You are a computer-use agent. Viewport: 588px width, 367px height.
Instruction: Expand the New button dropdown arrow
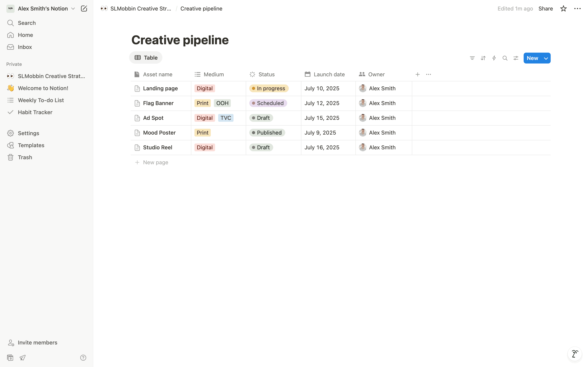click(x=546, y=58)
